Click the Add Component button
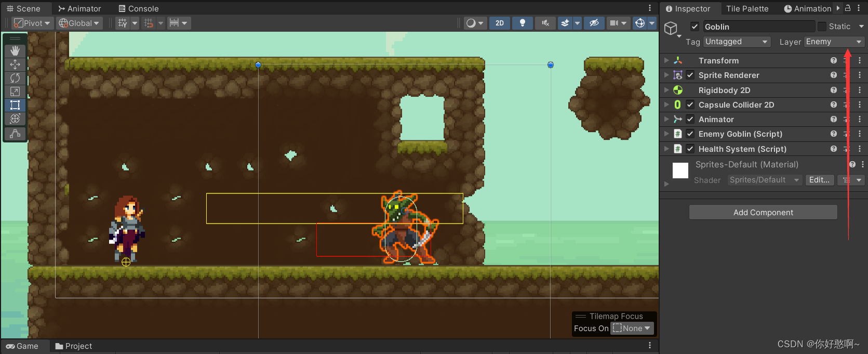 (763, 212)
